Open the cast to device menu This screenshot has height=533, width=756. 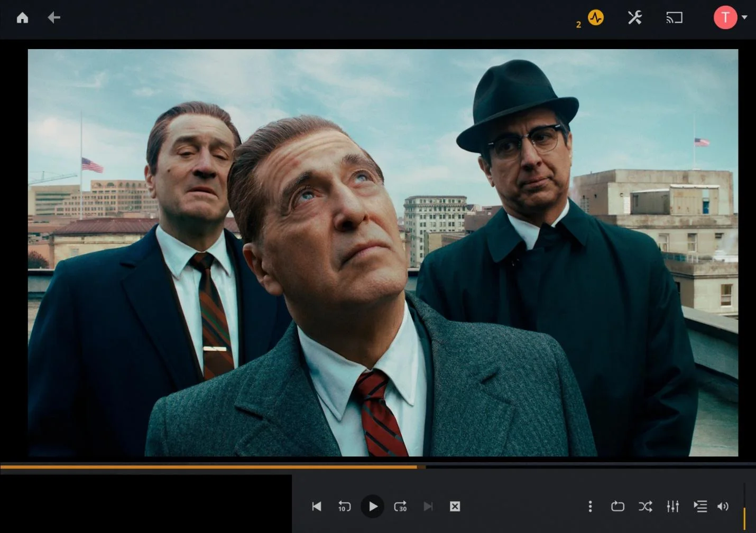tap(674, 18)
